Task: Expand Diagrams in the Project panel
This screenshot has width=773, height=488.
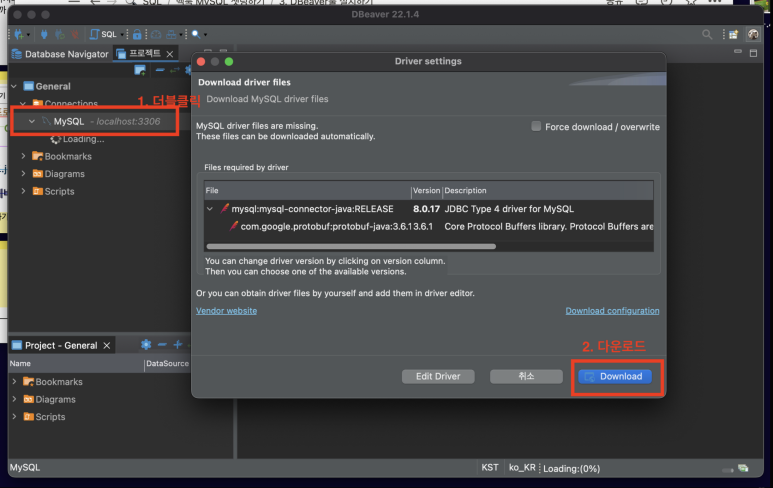Action: [14, 399]
